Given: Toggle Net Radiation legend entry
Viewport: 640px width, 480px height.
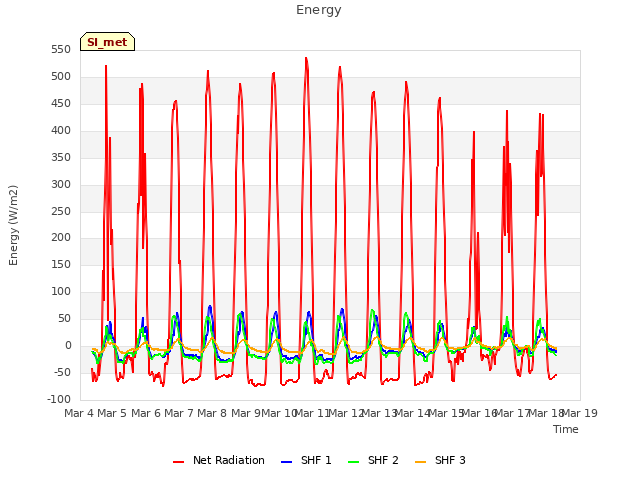Looking at the screenshot, I should [219, 460].
